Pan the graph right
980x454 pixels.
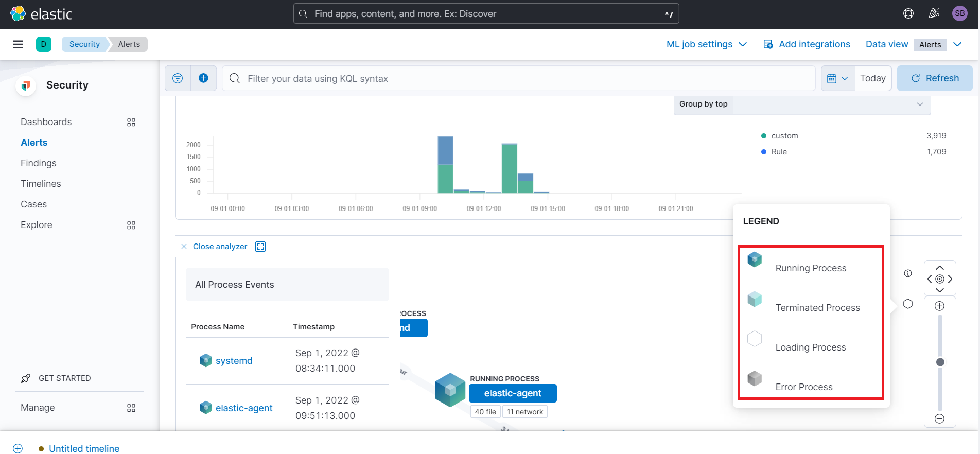click(x=950, y=279)
